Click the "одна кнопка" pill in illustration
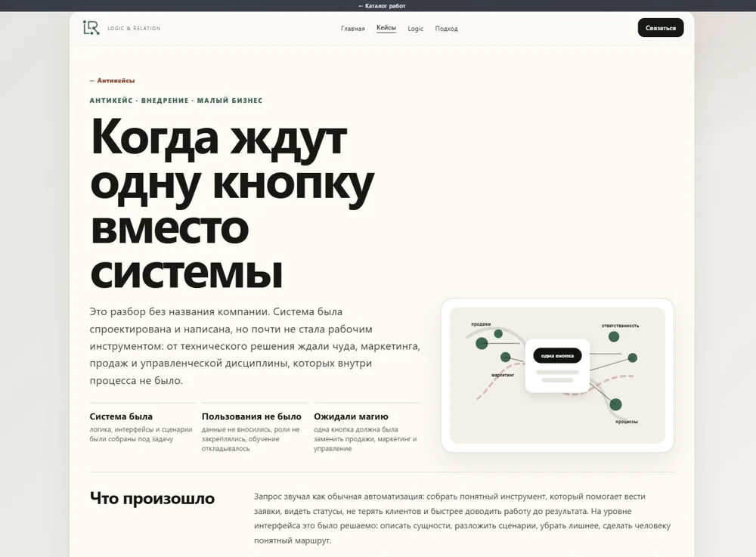The image size is (756, 557). (x=557, y=356)
